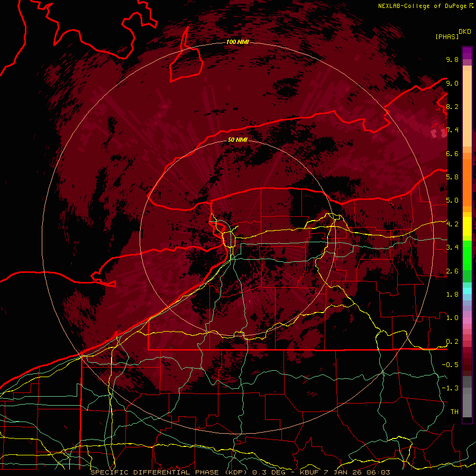Select the purple top segment of color bar
The height and width of the screenshot is (476, 476).
point(467,53)
